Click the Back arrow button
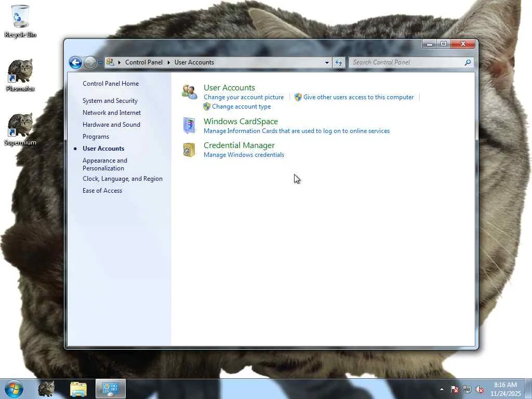The height and width of the screenshot is (399, 532). [75, 62]
